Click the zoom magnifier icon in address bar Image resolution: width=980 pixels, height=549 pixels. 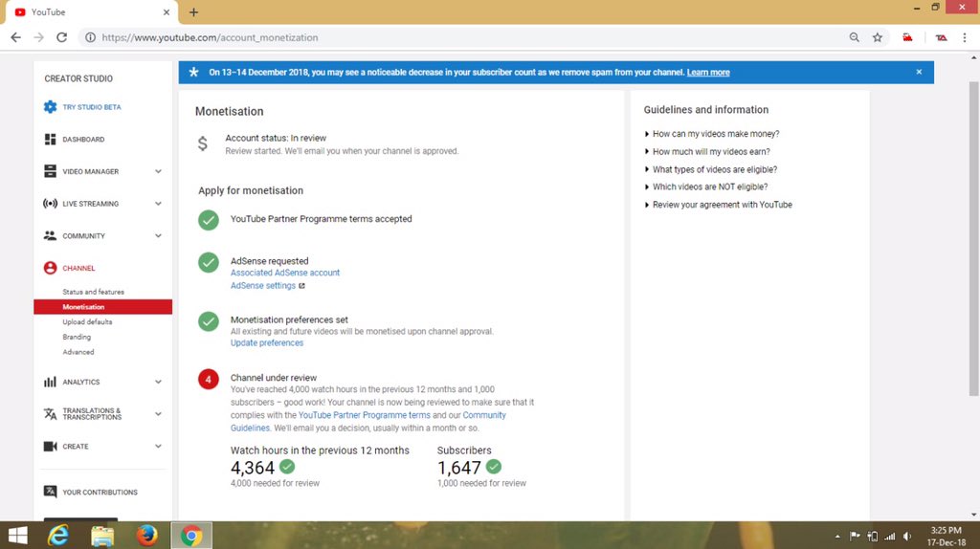pos(855,37)
